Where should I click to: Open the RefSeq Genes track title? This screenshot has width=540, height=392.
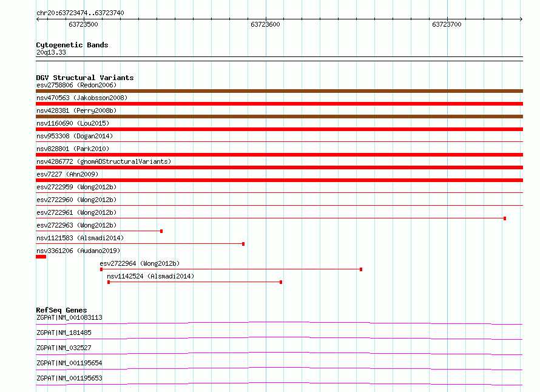point(61,310)
